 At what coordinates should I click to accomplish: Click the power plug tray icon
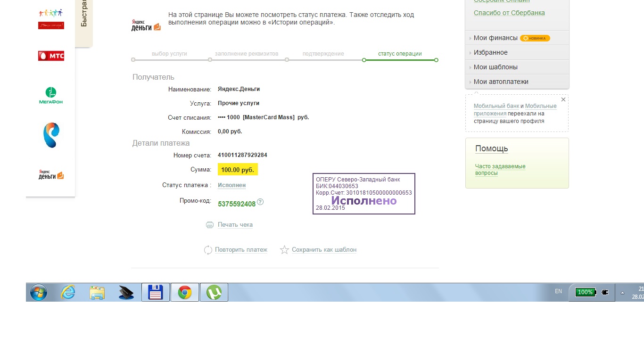pos(605,292)
